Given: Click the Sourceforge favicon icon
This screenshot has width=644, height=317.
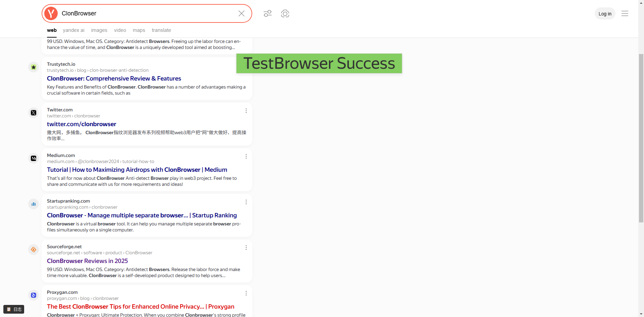Looking at the screenshot, I should (x=34, y=250).
